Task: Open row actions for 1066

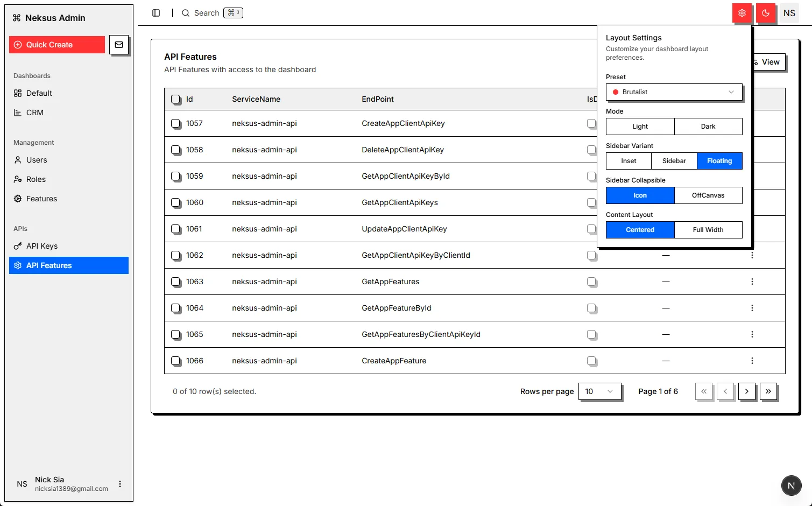Action: pyautogui.click(x=752, y=361)
